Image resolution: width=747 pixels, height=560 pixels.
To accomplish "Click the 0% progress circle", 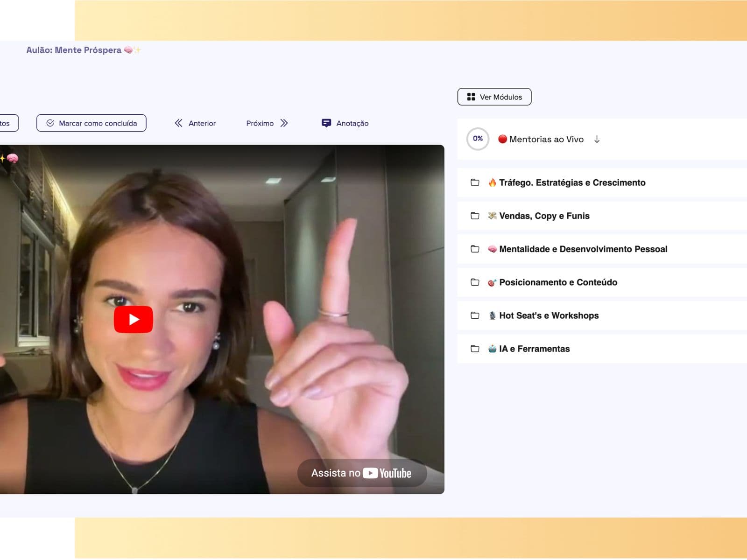I will click(478, 139).
